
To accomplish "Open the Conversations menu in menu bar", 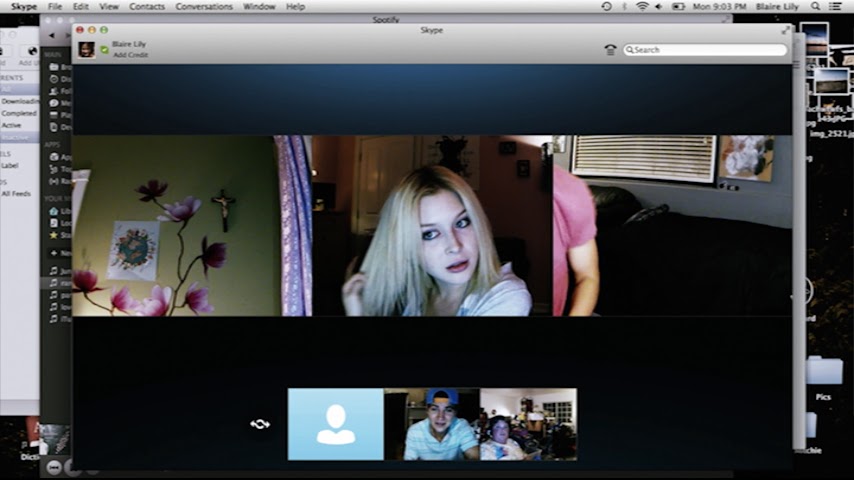I will (x=204, y=6).
